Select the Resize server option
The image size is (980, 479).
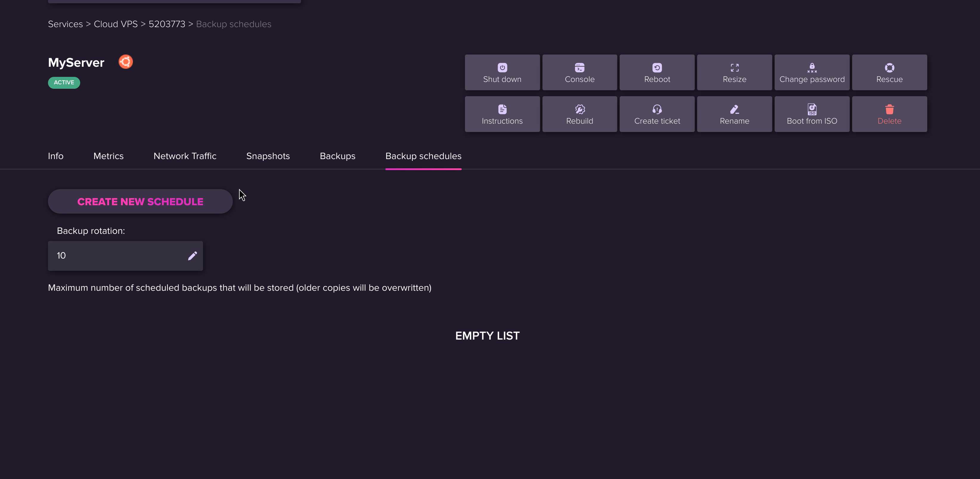point(734,72)
